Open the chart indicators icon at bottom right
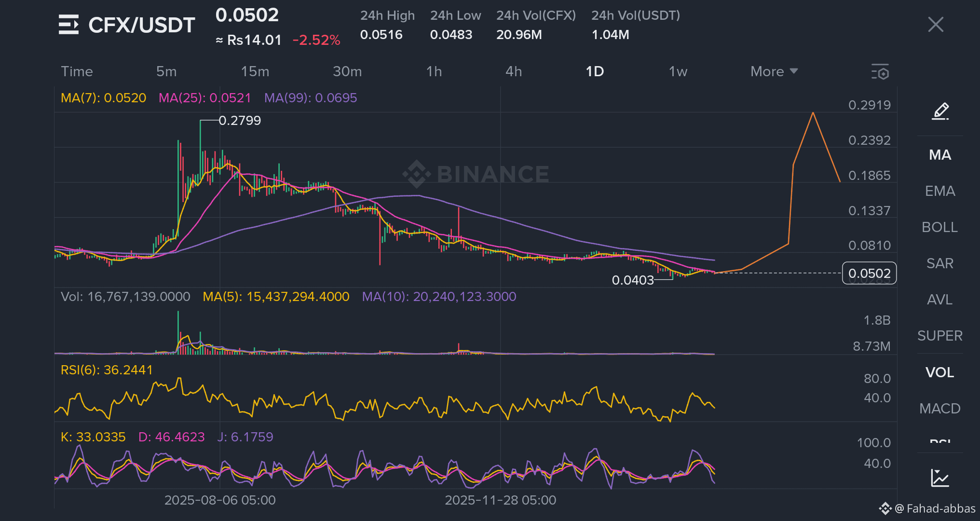Viewport: 980px width, 521px height. click(940, 478)
